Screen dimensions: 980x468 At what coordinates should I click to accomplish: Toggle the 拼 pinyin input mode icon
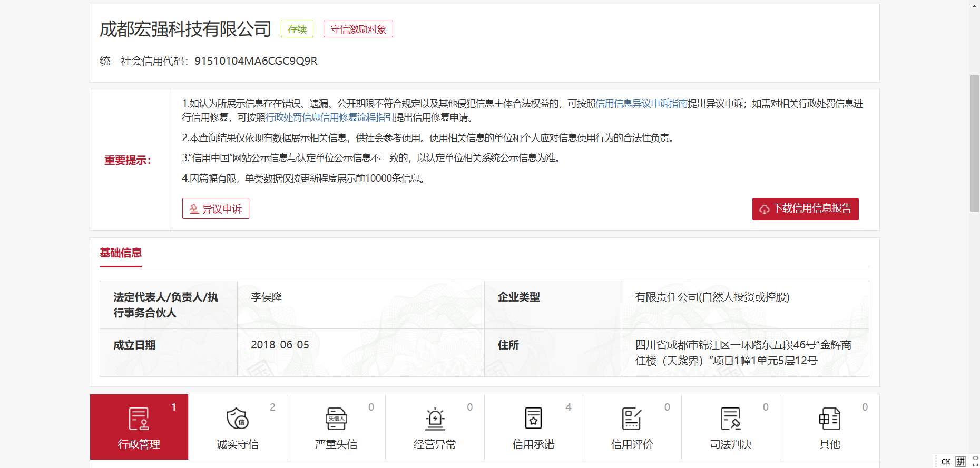961,462
